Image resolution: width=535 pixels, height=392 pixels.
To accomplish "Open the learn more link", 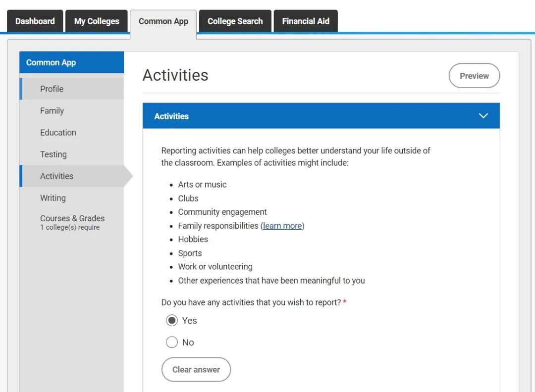I will point(282,226).
